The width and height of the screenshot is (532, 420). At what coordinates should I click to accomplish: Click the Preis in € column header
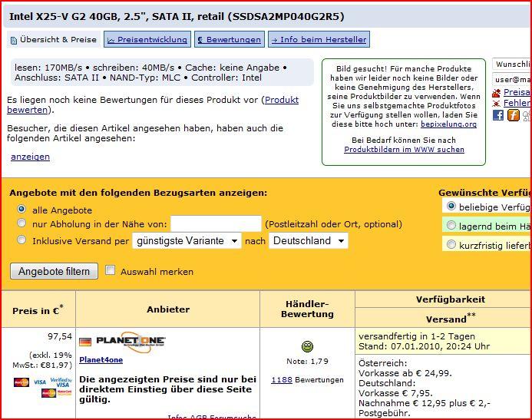point(38,310)
